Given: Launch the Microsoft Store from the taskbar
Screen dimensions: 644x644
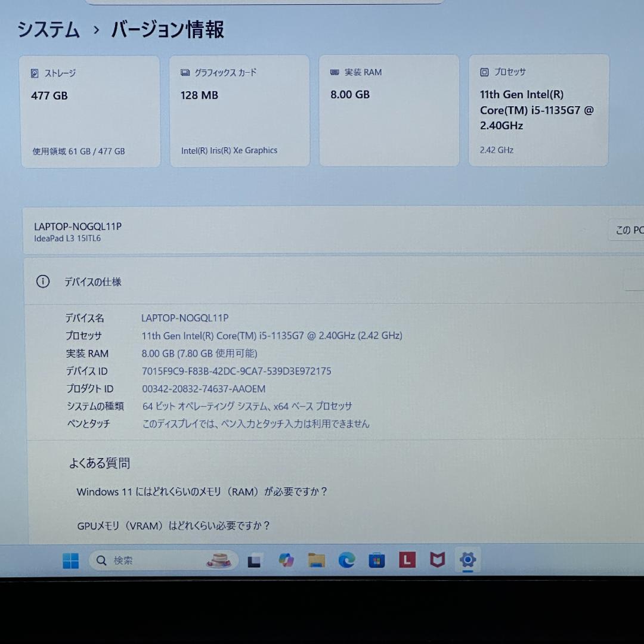Looking at the screenshot, I should [x=376, y=560].
